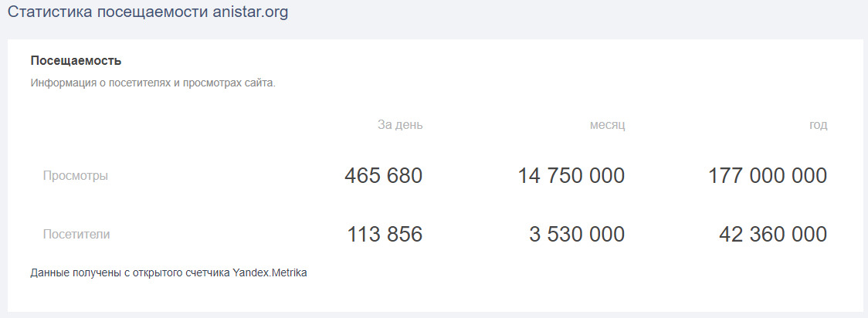868x318 pixels.
Task: Select the "месяц" column header
Action: (607, 125)
